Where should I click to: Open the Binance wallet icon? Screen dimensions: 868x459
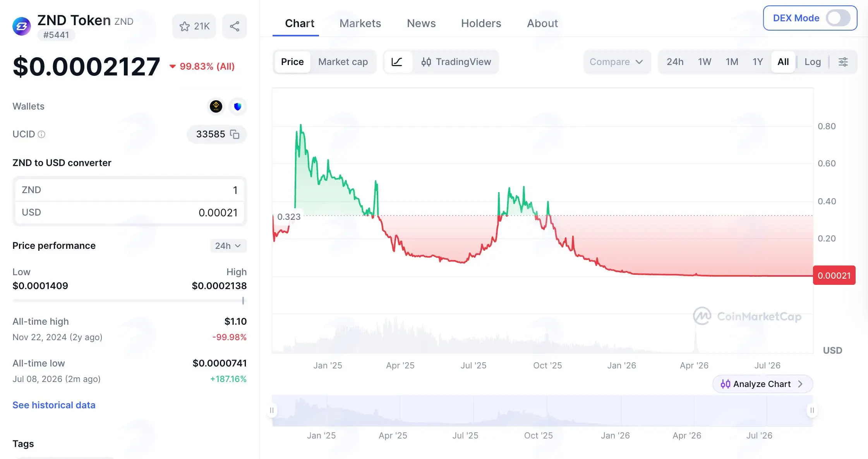[216, 106]
